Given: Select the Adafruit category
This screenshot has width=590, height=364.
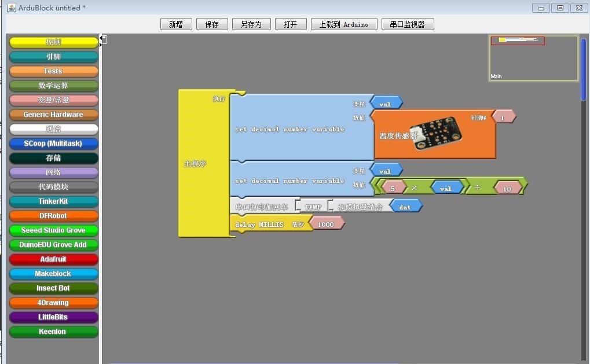Looking at the screenshot, I should 53,259.
